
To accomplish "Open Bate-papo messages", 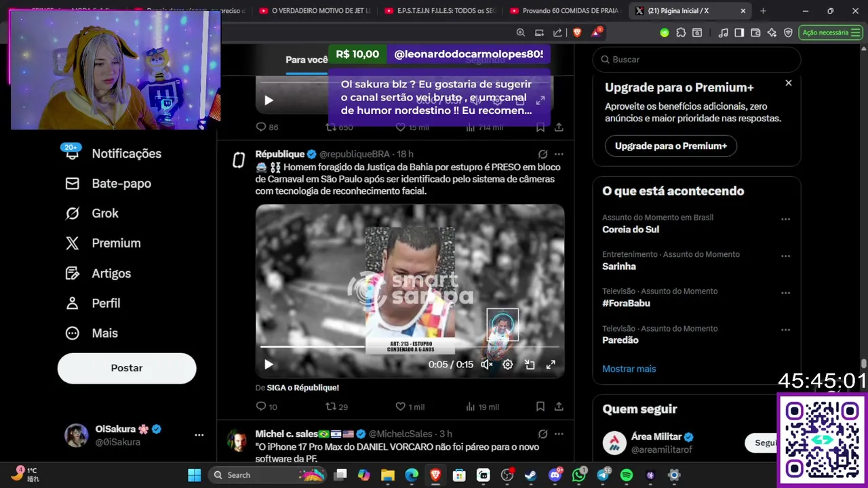I will pyautogui.click(x=108, y=184).
